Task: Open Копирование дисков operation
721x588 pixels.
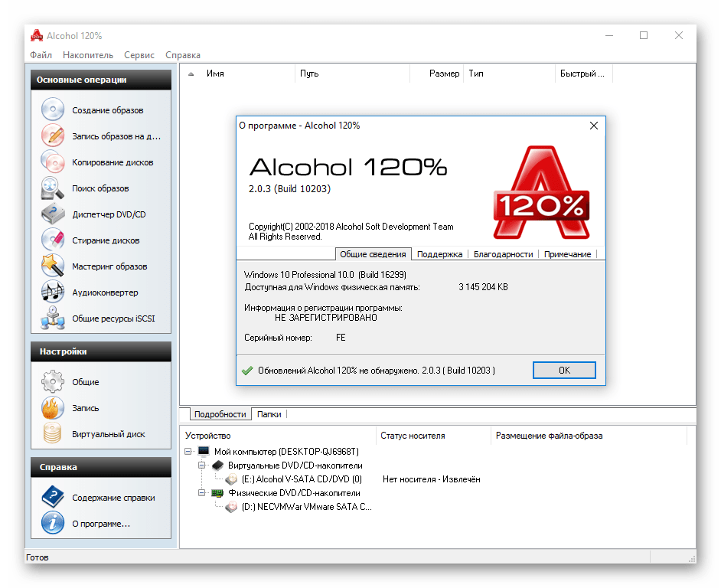Action: click(113, 162)
